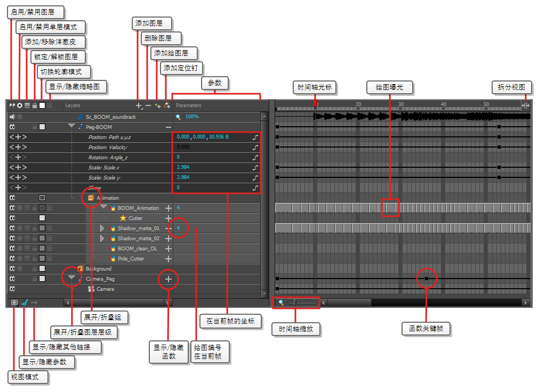Lock the Background layer
This screenshot has height=392, width=538.
click(x=35, y=268)
